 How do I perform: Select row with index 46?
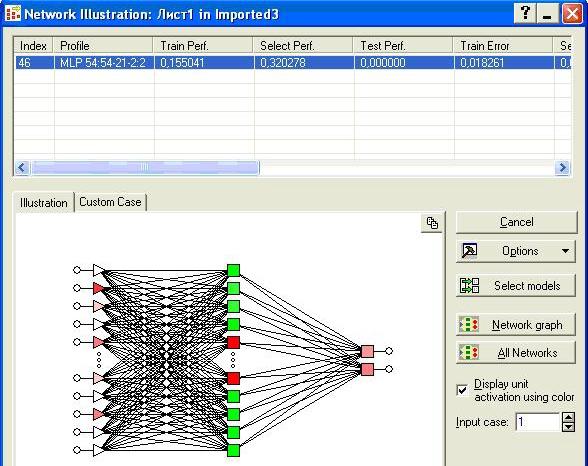point(293,62)
